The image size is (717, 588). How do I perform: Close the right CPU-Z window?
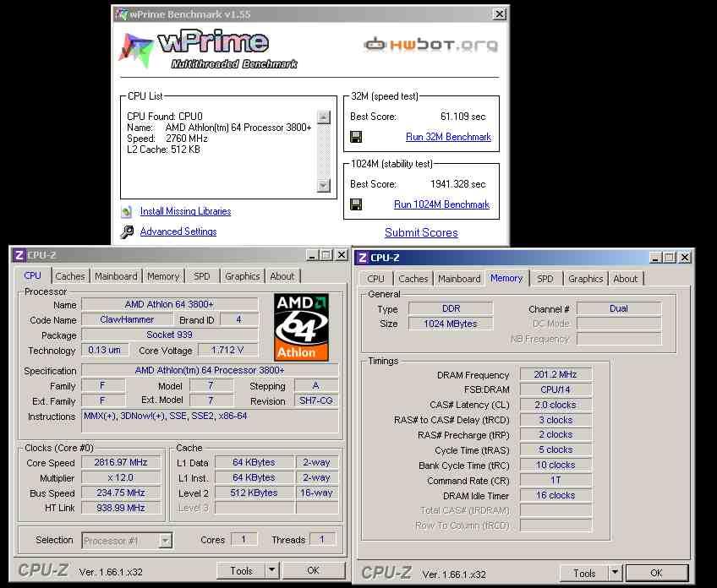tap(685, 258)
